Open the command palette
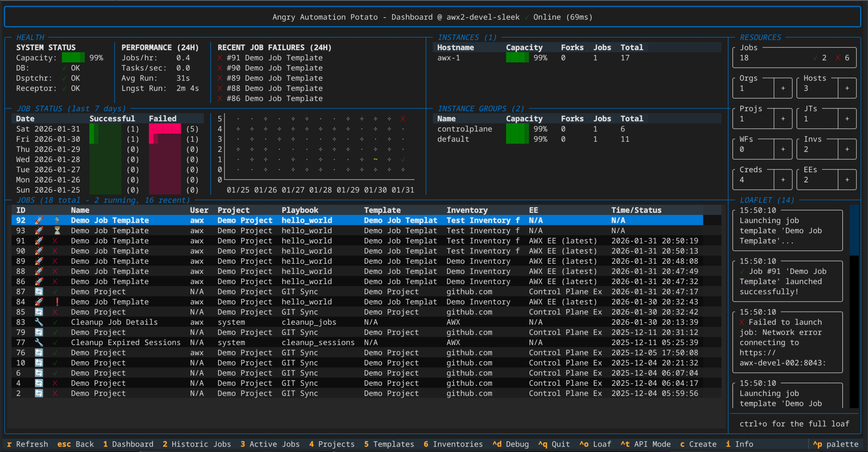Screen dimensions: 868x452 836,444
